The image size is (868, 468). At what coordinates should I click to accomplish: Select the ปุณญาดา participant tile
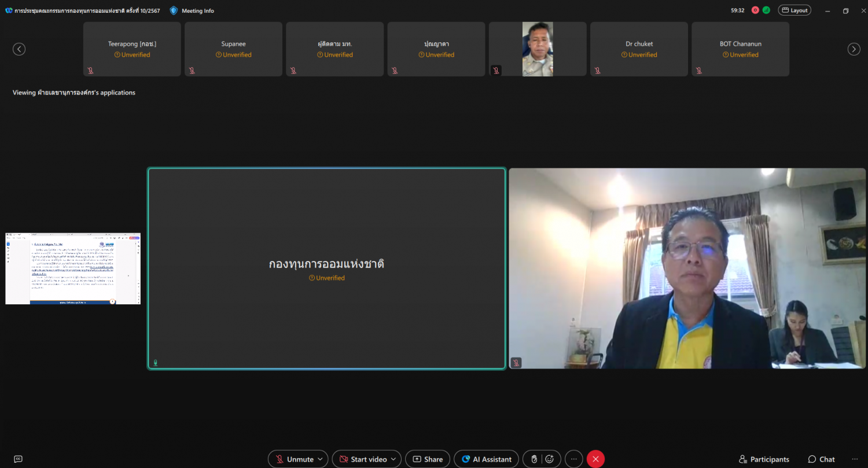pos(436,49)
